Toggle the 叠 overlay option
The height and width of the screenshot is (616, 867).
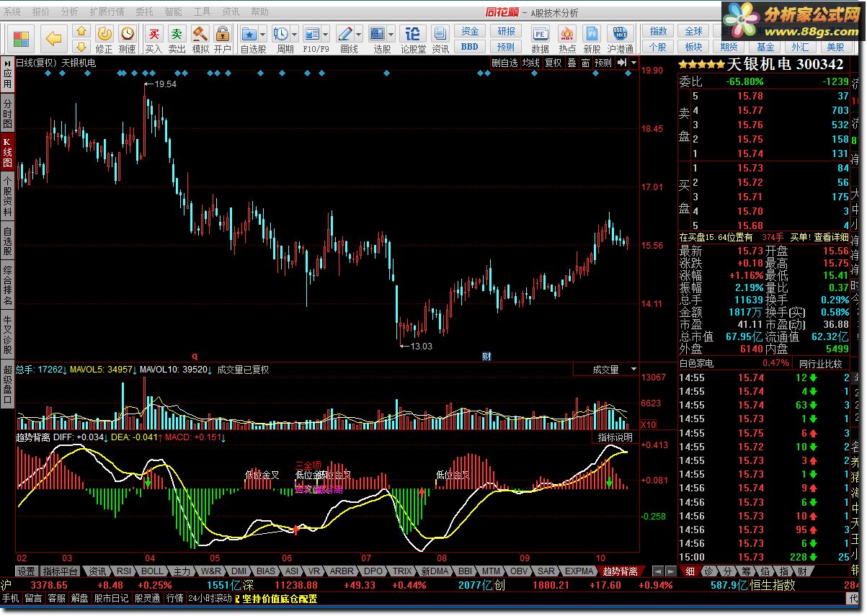(572, 63)
